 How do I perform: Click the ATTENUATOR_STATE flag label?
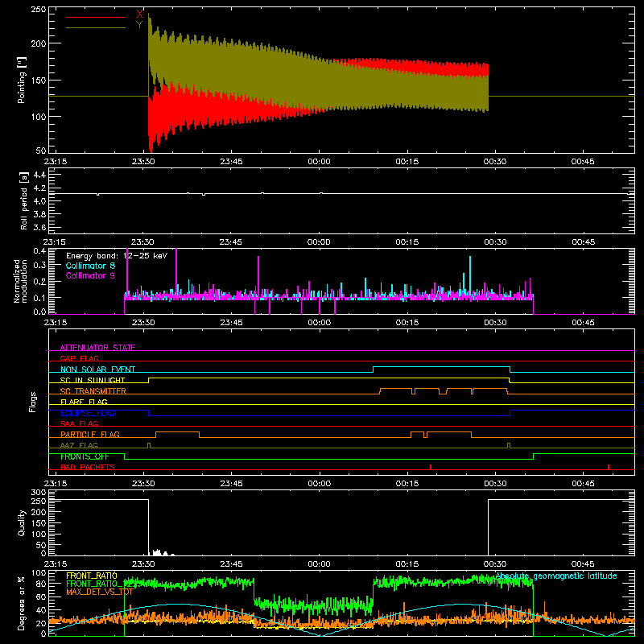point(97,348)
